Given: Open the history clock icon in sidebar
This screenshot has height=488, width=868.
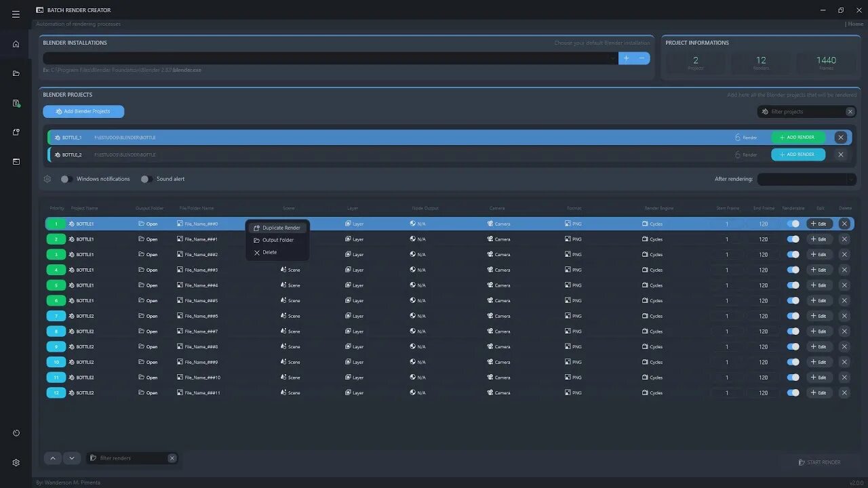Looking at the screenshot, I should 16,433.
